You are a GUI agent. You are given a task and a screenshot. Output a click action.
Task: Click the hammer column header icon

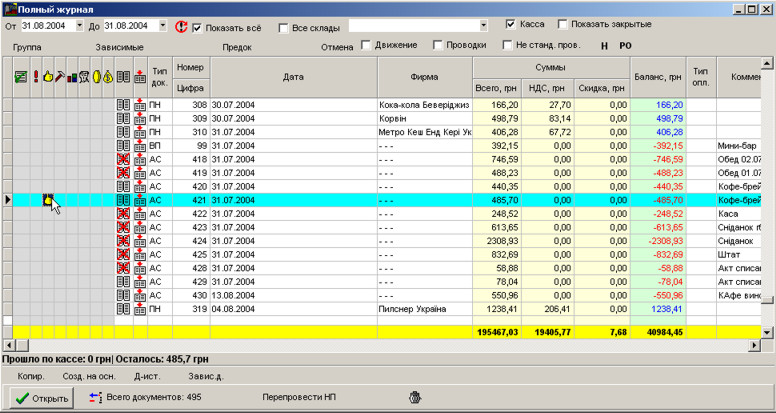point(59,76)
